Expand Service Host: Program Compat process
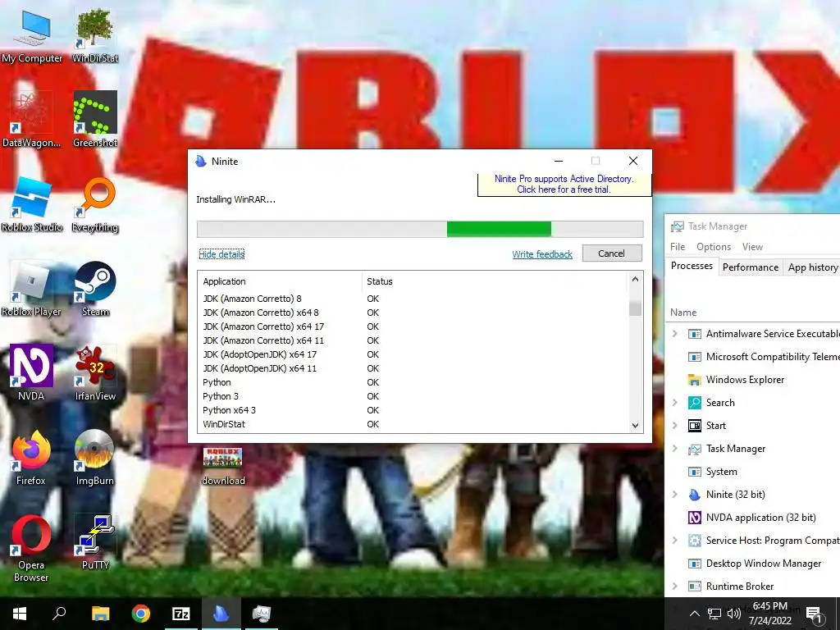Screen dimensions: 840x630 675,541
